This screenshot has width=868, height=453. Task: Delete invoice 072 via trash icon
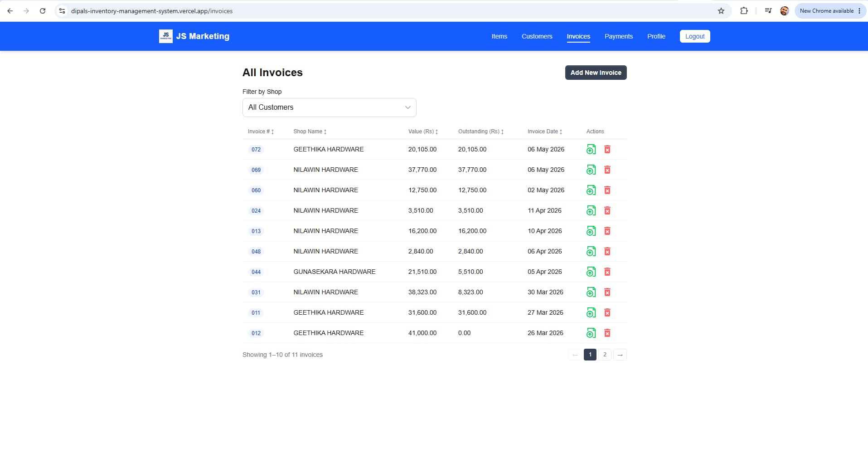point(607,149)
